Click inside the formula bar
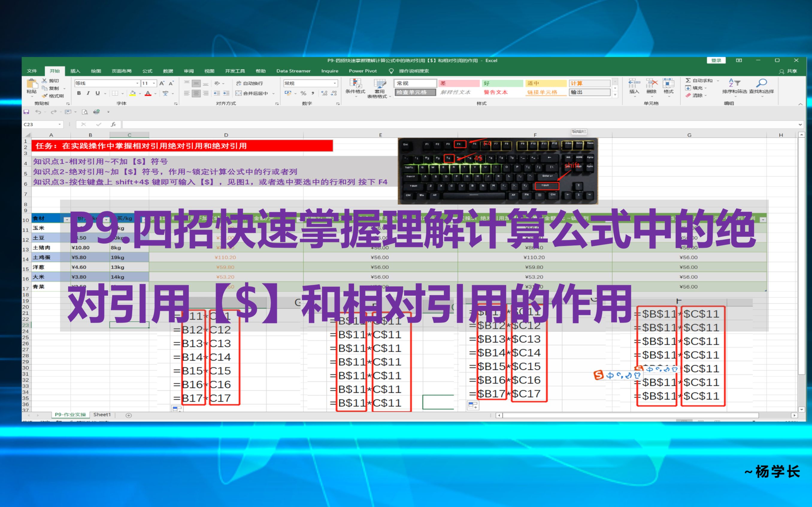The image size is (812, 507). [x=269, y=124]
